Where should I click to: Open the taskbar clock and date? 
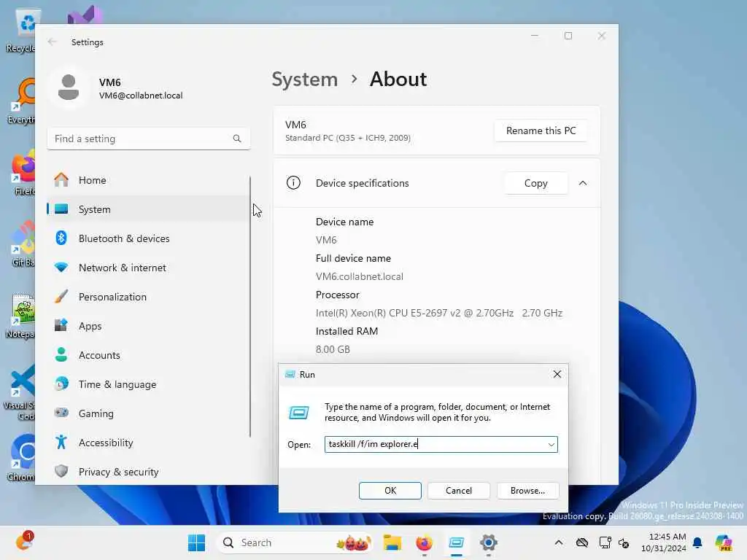[664, 542]
